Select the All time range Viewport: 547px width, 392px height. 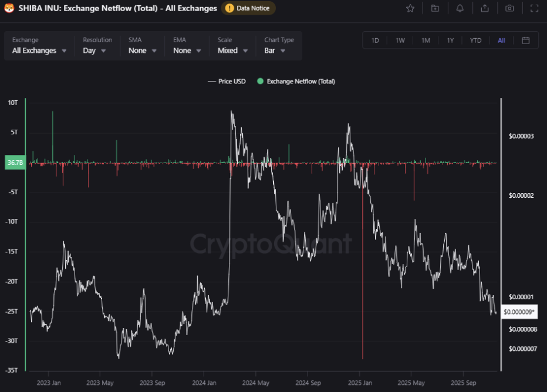tap(501, 40)
